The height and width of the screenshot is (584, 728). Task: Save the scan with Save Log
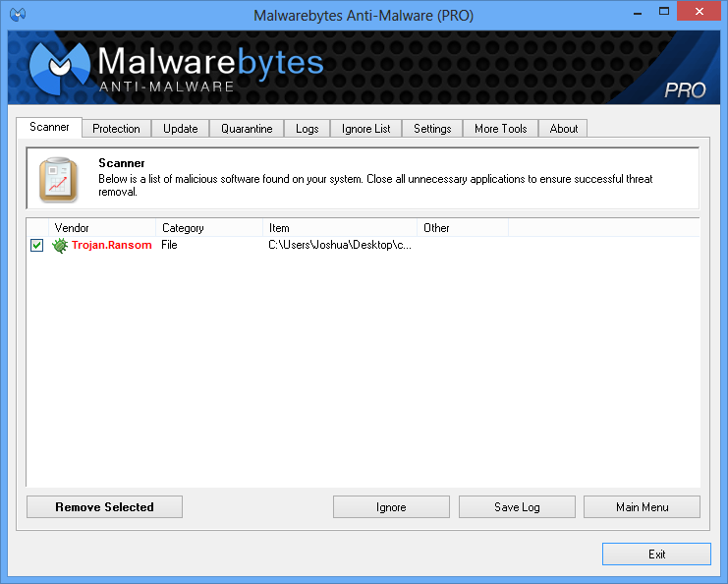[517, 507]
